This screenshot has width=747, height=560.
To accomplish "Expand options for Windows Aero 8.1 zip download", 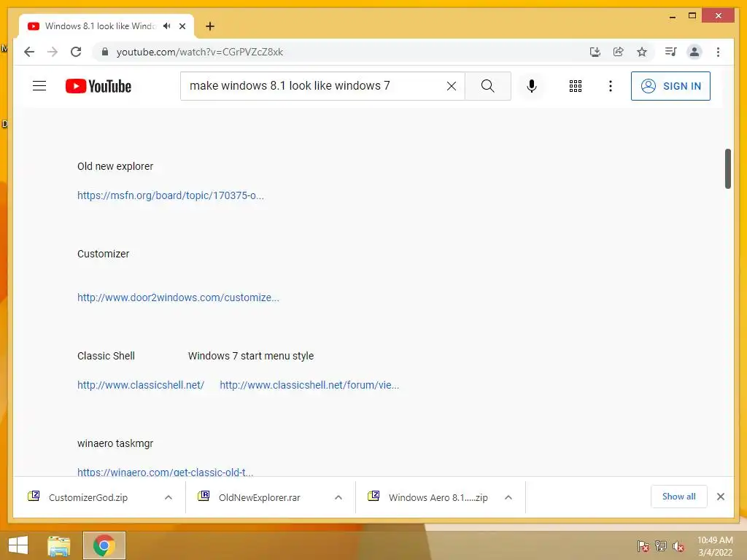I will (x=508, y=497).
